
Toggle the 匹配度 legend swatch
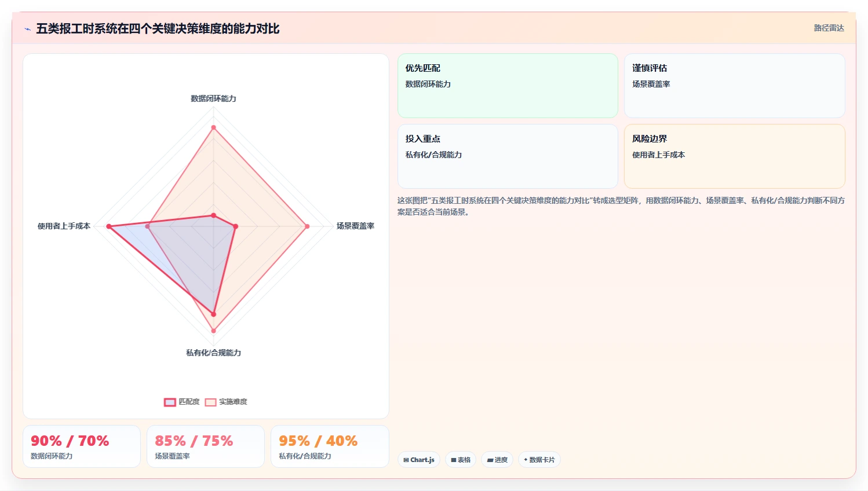[x=170, y=402]
